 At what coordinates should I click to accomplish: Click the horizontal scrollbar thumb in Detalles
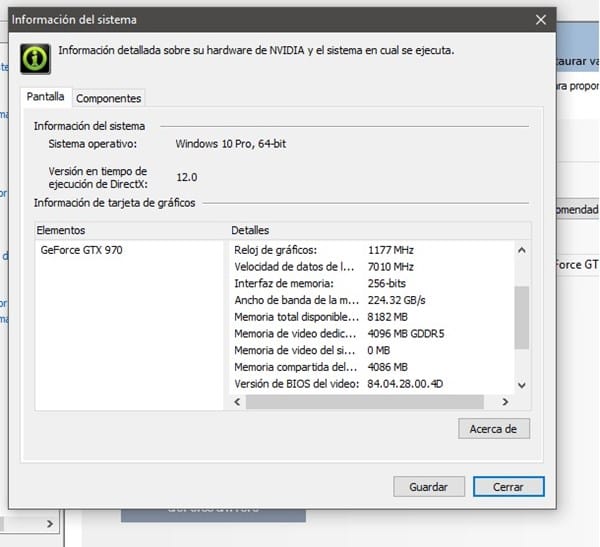click(365, 402)
